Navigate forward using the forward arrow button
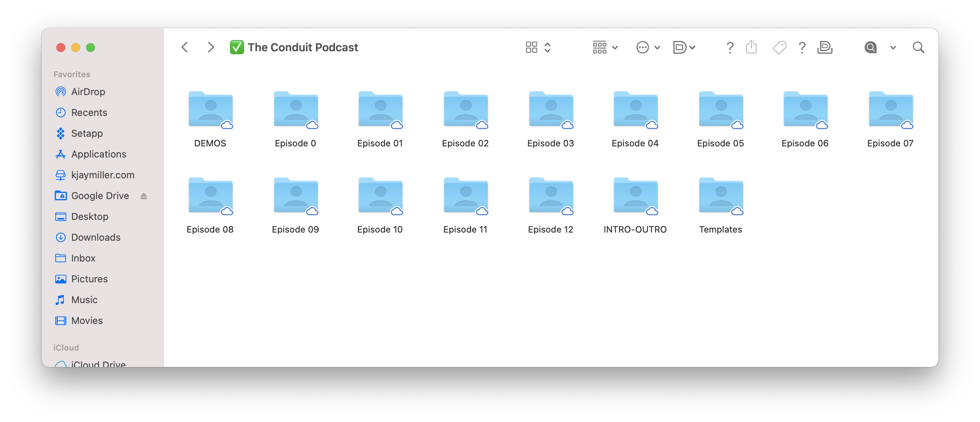Image resolution: width=980 pixels, height=422 pixels. tap(211, 47)
